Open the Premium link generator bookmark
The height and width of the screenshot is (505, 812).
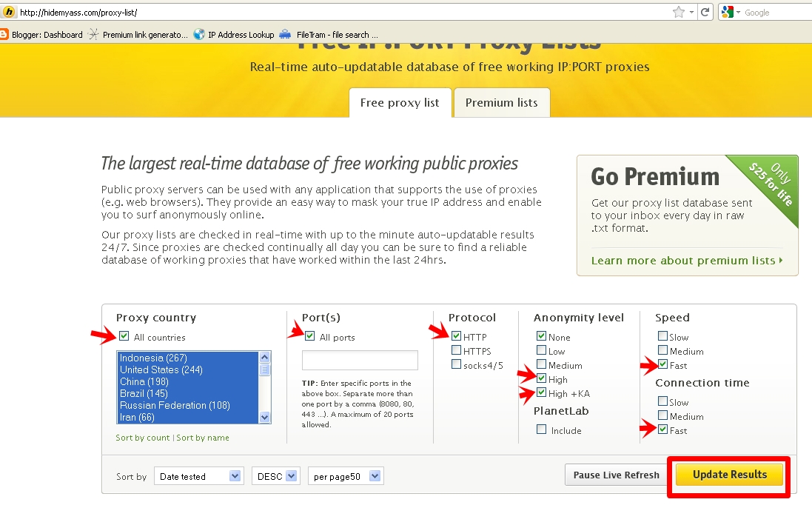click(138, 35)
